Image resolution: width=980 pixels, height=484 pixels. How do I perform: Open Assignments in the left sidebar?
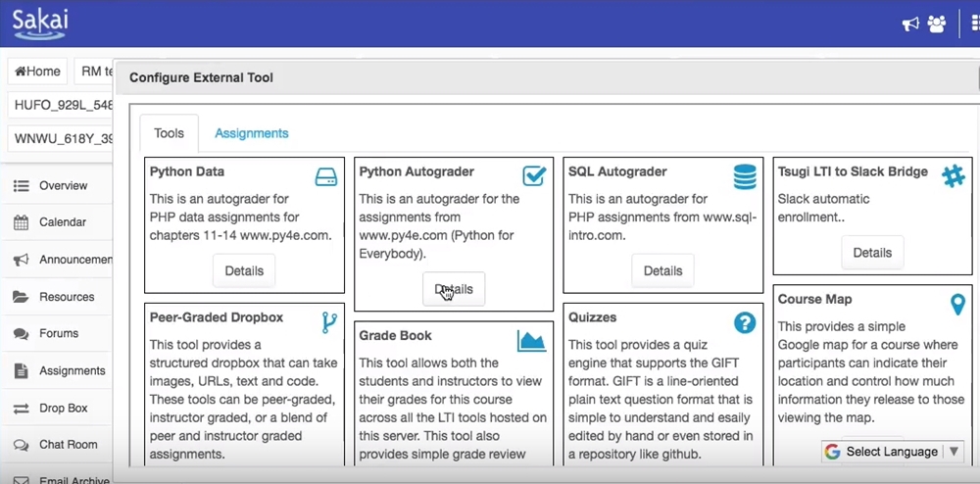tap(56, 370)
